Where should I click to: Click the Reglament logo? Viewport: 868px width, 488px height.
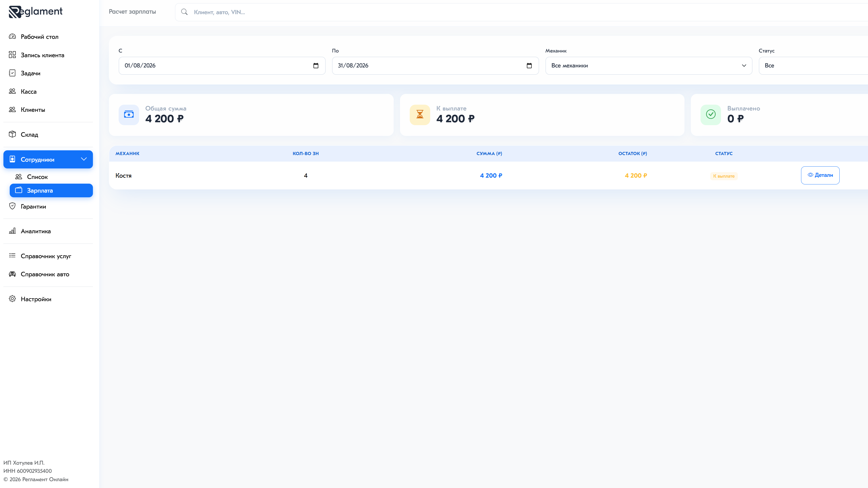[x=35, y=12]
